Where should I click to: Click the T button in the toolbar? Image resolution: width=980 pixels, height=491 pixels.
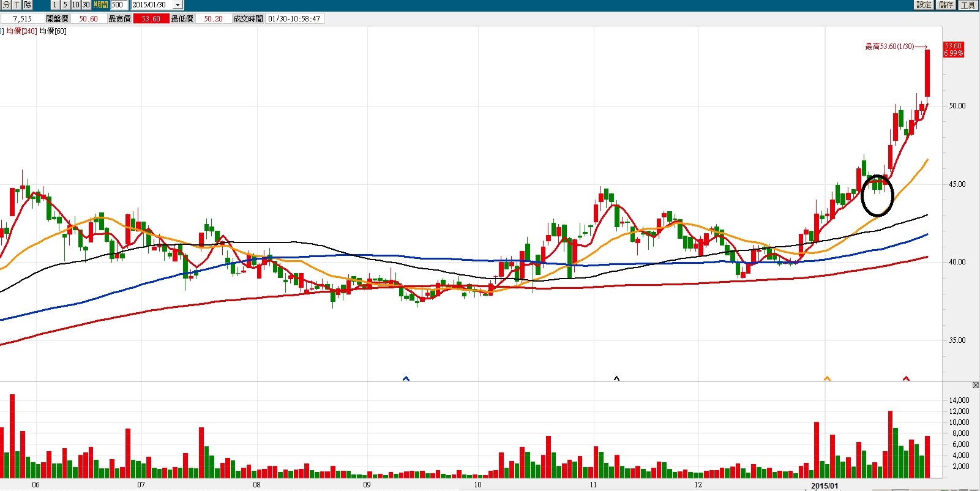[x=17, y=4]
